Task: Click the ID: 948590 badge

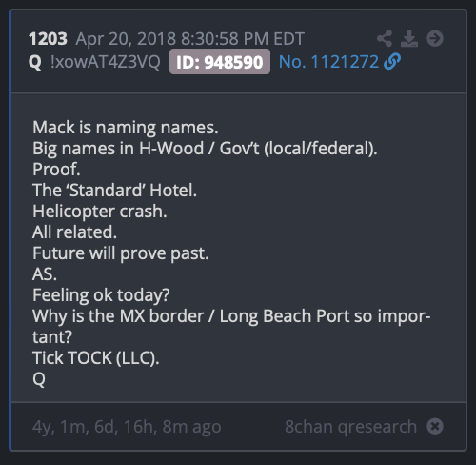Action: [220, 62]
